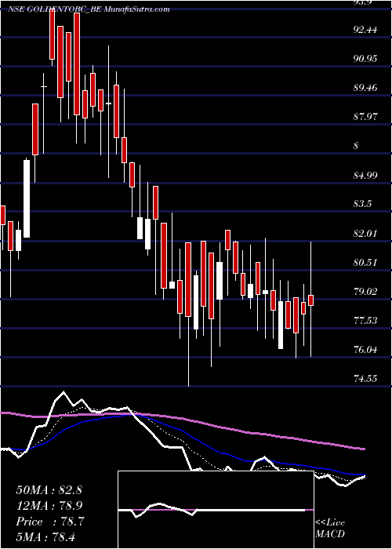Click the 5MA : 78.4 readout
This screenshot has width=392, height=549.
[x=46, y=536]
